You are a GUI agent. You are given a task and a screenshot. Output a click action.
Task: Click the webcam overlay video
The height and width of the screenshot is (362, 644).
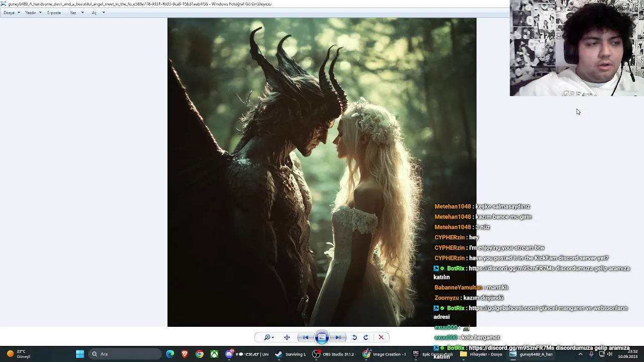pyautogui.click(x=577, y=48)
